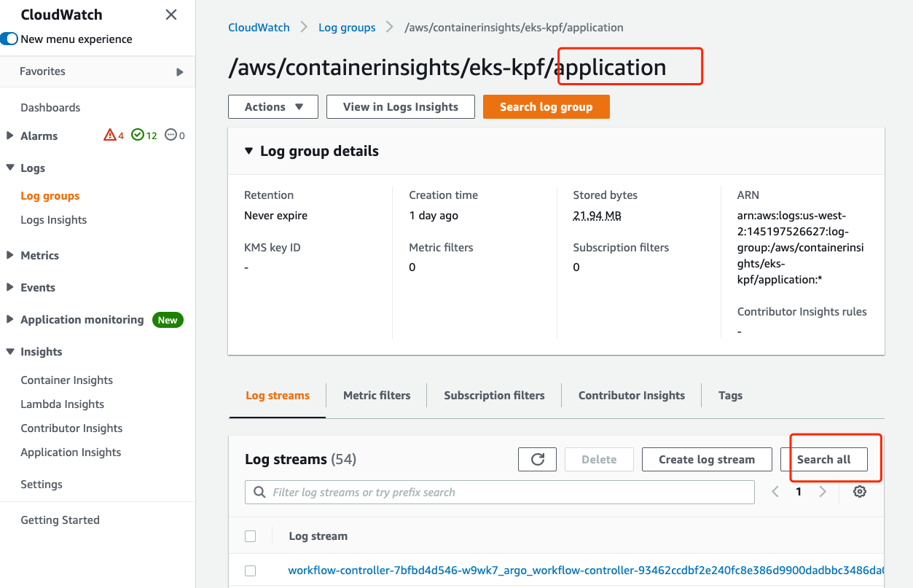Switch to the Subscription filters tab

coord(495,395)
